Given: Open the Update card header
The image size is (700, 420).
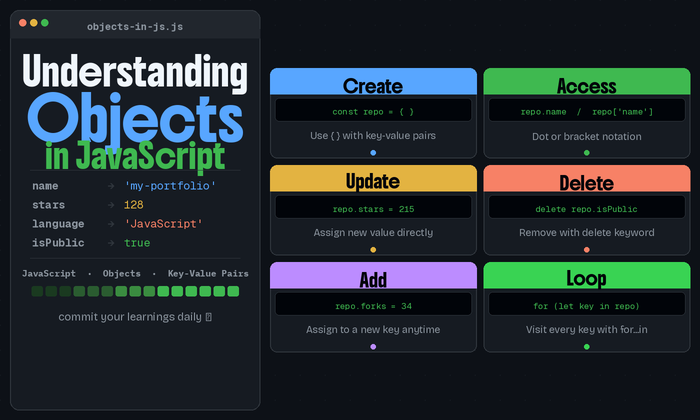Looking at the screenshot, I should point(373,179).
